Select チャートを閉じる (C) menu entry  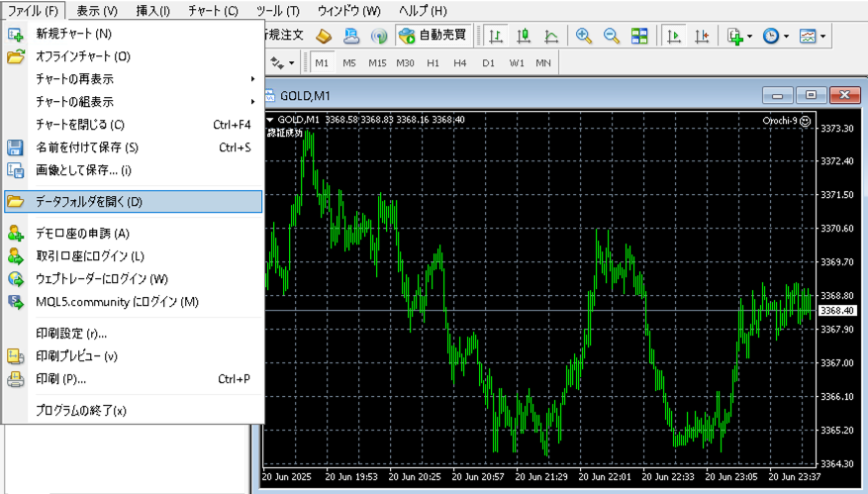click(133, 125)
